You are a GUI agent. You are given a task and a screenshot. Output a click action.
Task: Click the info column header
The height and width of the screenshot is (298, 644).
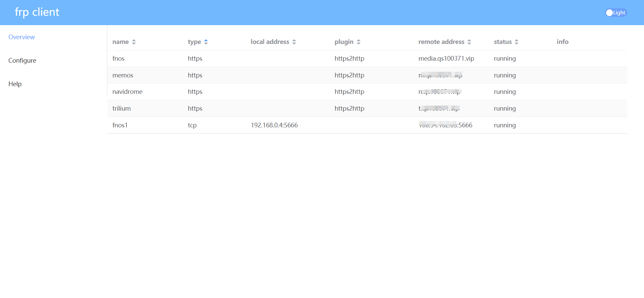(x=562, y=42)
